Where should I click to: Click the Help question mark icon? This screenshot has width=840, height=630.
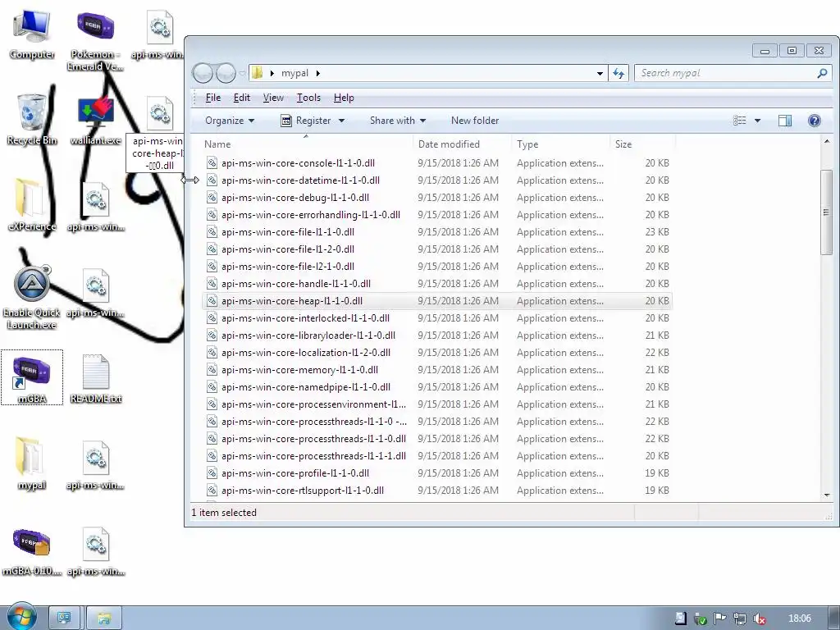814,121
